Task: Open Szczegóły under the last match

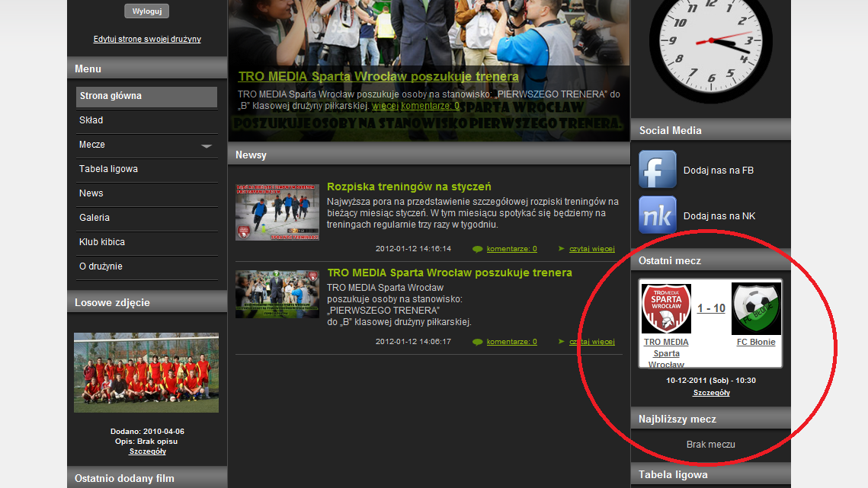Action: coord(711,393)
